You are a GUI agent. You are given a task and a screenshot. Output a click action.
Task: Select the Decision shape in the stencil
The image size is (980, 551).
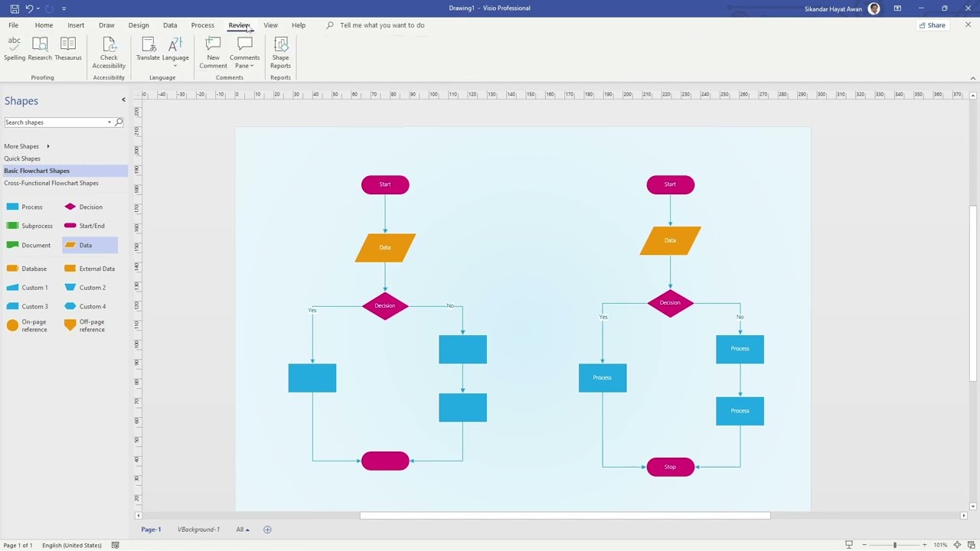(x=83, y=207)
